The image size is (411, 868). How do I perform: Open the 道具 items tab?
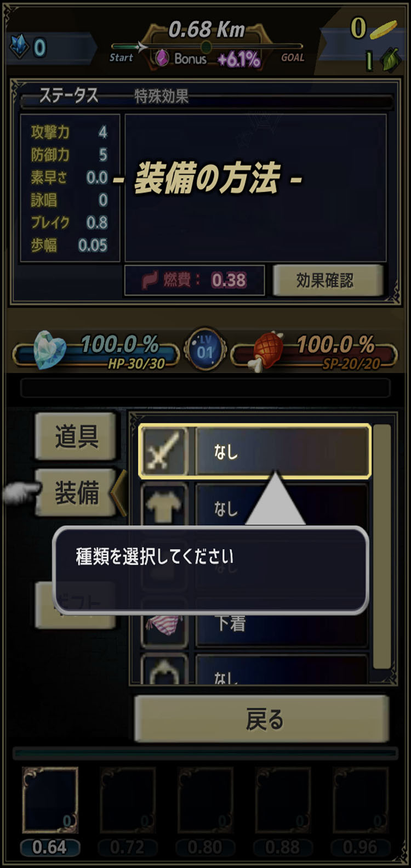tap(76, 437)
